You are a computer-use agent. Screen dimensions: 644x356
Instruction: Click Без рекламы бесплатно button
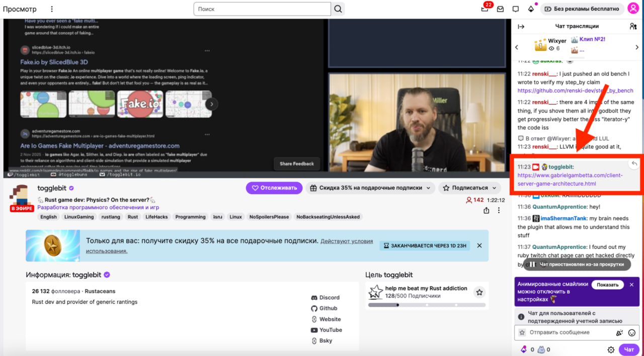582,9
